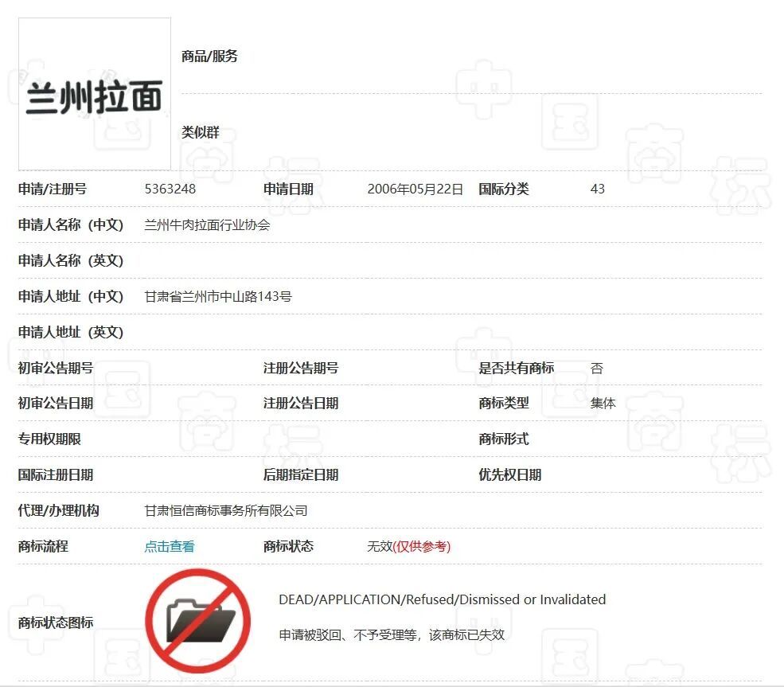The image size is (784, 687).
Task: Click the 初审公告日期 label
Action: 56,403
